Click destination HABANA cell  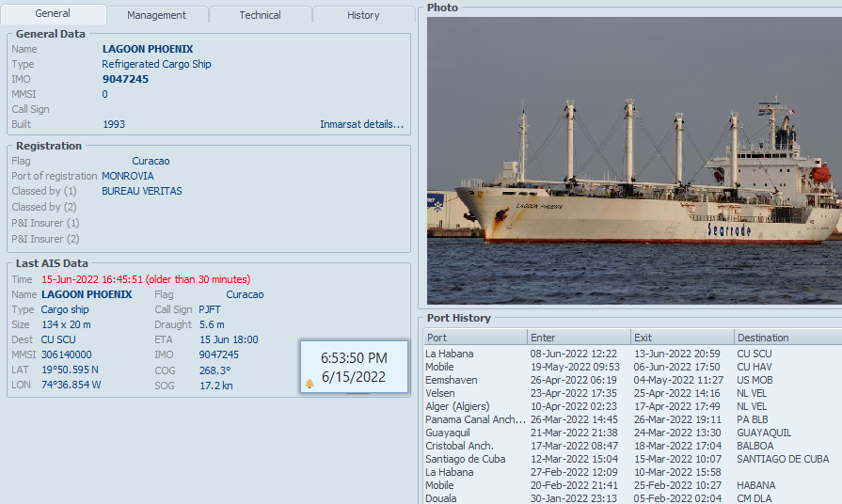coord(756,485)
